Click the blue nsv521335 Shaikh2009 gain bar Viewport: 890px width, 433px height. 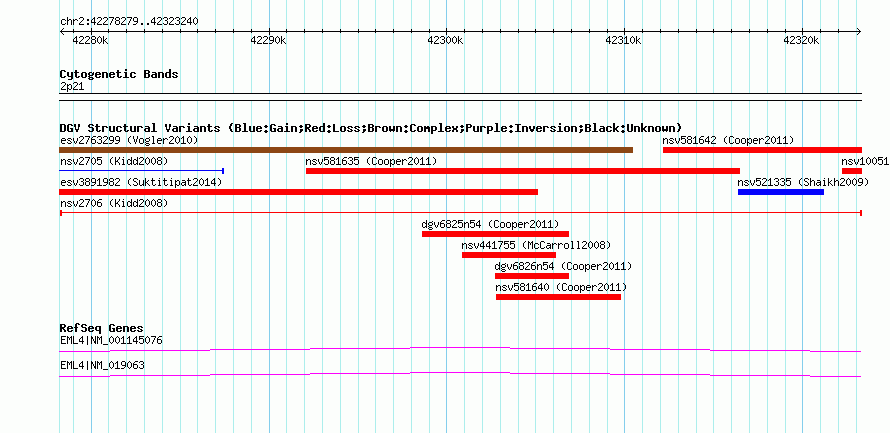(x=780, y=192)
